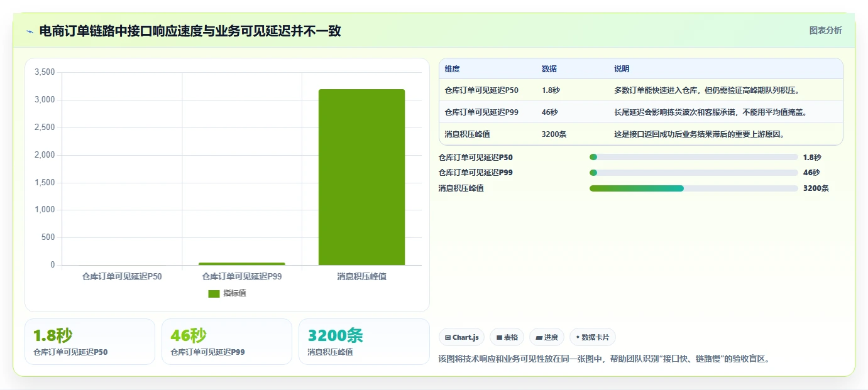Click table cell 仓库订单可见延迟P99
The height and width of the screenshot is (390, 868).
click(x=481, y=112)
